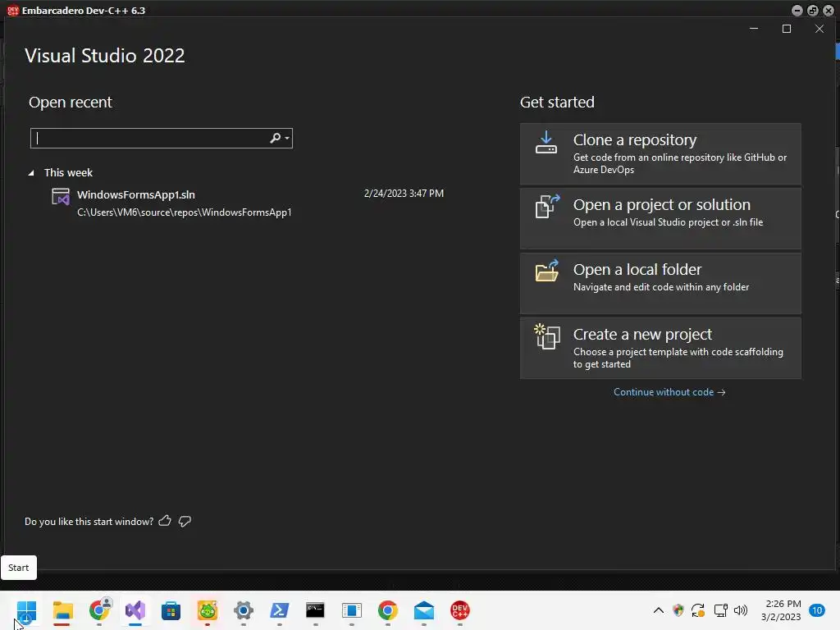Open File Explorer from taskbar
The image size is (840, 630).
point(62,610)
